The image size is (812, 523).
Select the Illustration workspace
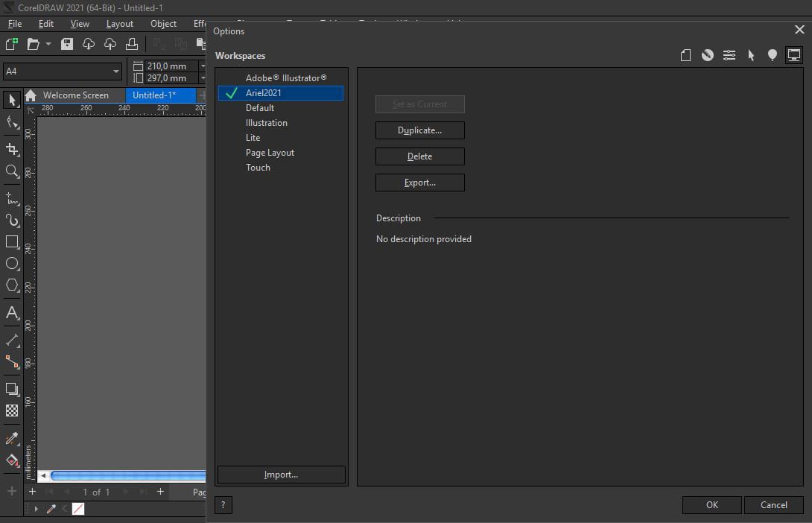(281, 123)
